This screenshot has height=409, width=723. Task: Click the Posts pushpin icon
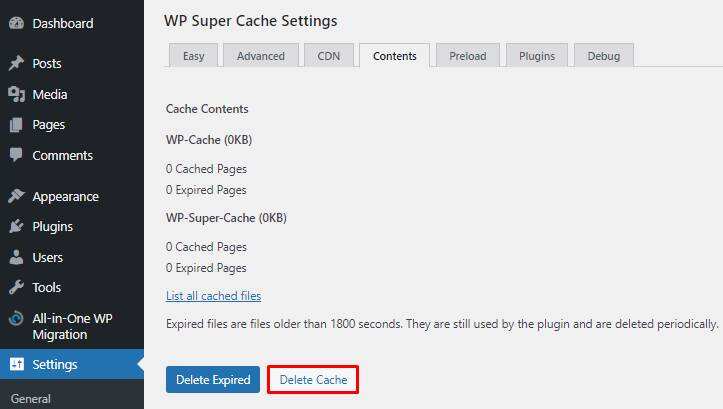point(16,63)
